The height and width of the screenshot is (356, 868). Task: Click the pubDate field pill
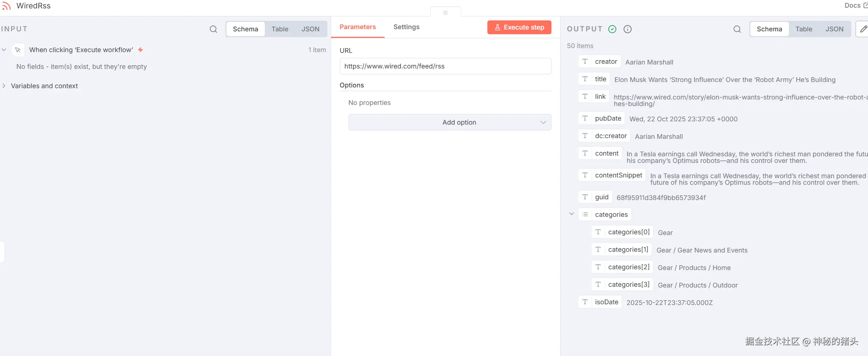601,118
